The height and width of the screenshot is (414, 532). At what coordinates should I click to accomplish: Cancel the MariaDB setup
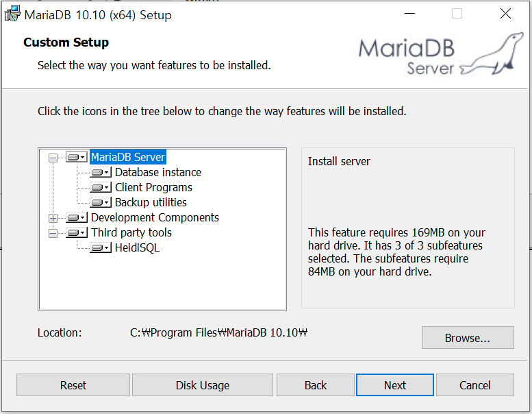tap(475, 385)
